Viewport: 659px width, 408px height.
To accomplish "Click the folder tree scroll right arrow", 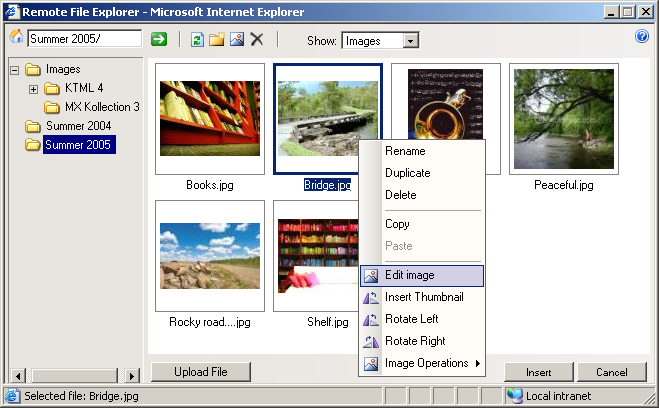I will tap(132, 375).
